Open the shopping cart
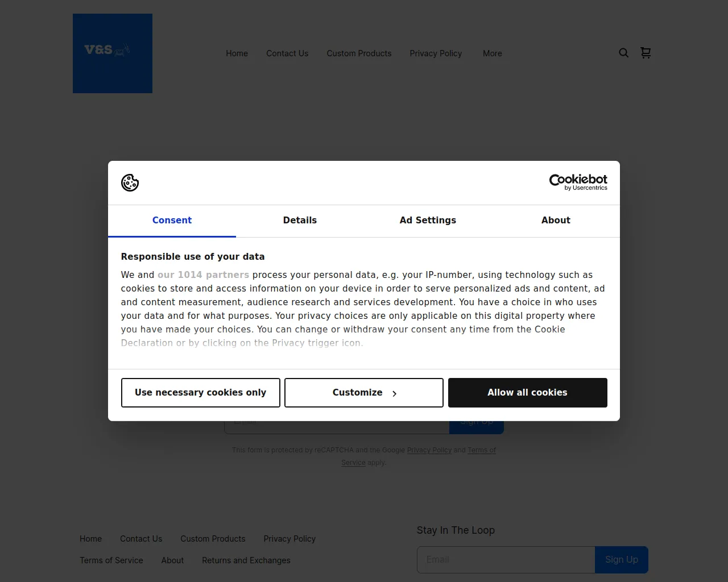 [x=646, y=53]
